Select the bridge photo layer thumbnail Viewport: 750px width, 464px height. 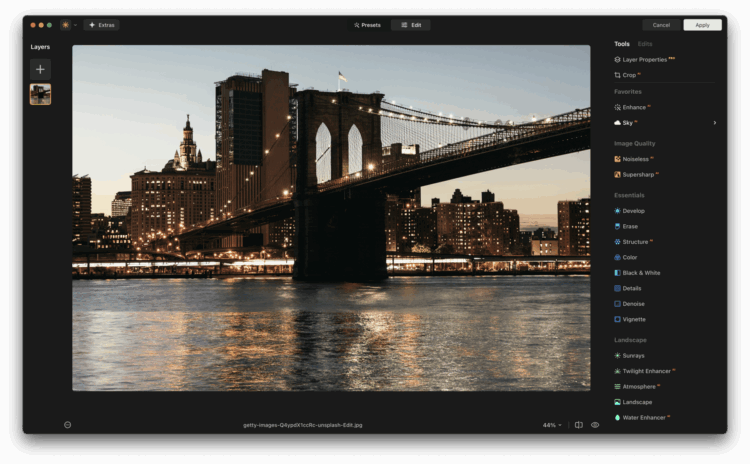[40, 94]
